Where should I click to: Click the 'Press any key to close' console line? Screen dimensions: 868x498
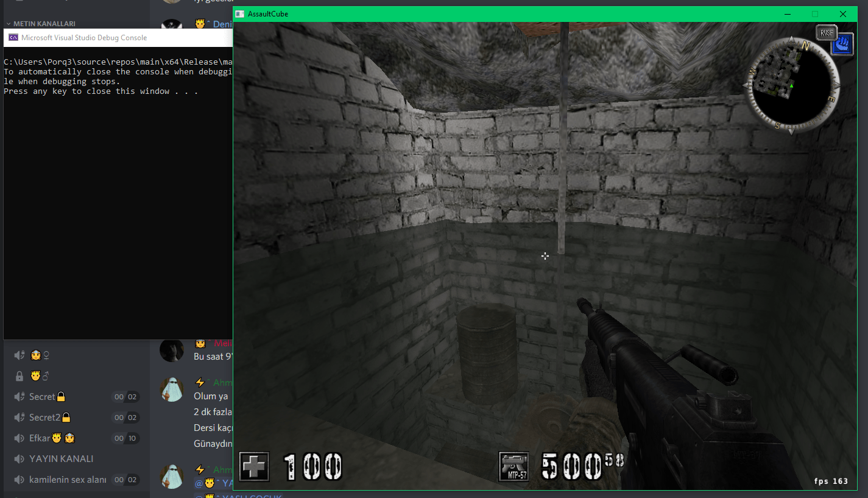101,91
